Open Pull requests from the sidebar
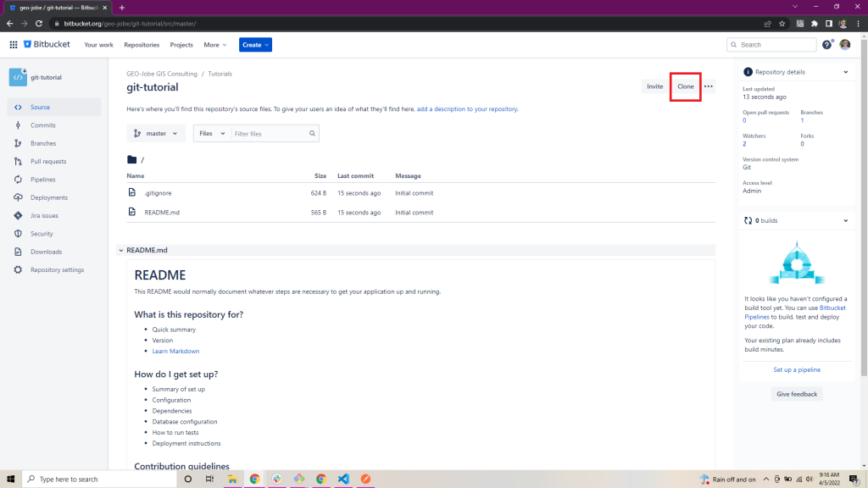The image size is (868, 488). [x=47, y=161]
